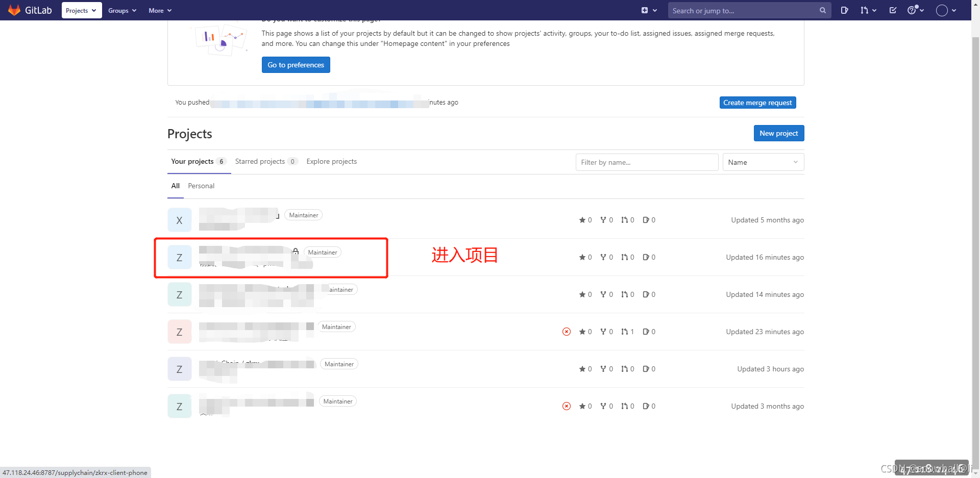
Task: Click the GitLab fox logo
Action: (x=14, y=10)
